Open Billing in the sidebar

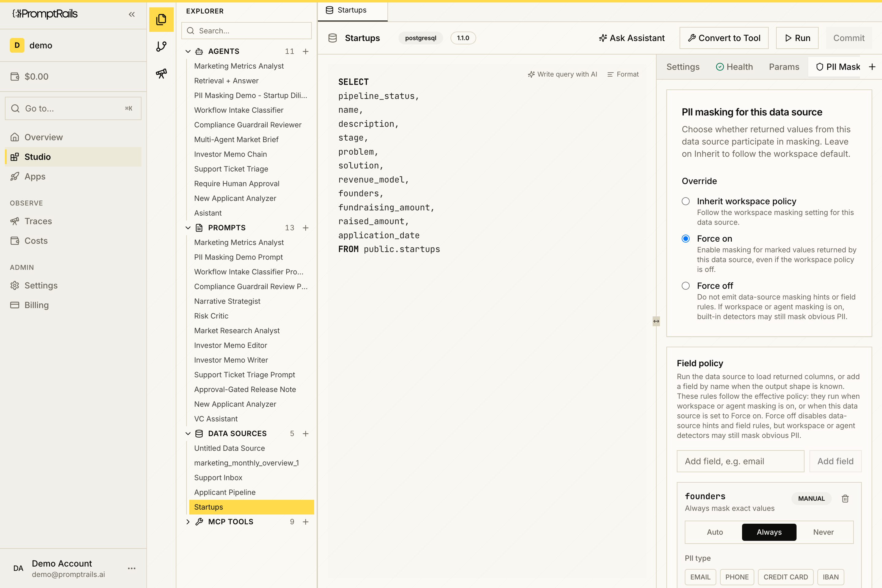click(x=73, y=305)
